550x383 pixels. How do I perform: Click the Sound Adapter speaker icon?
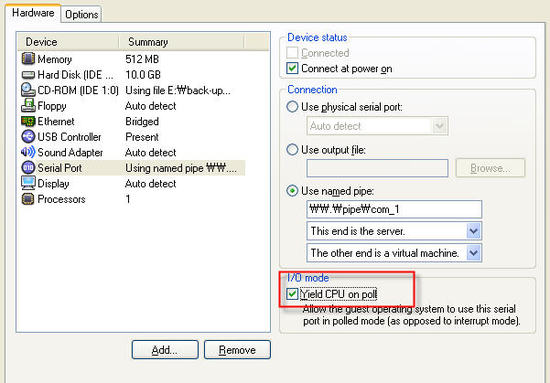point(28,152)
